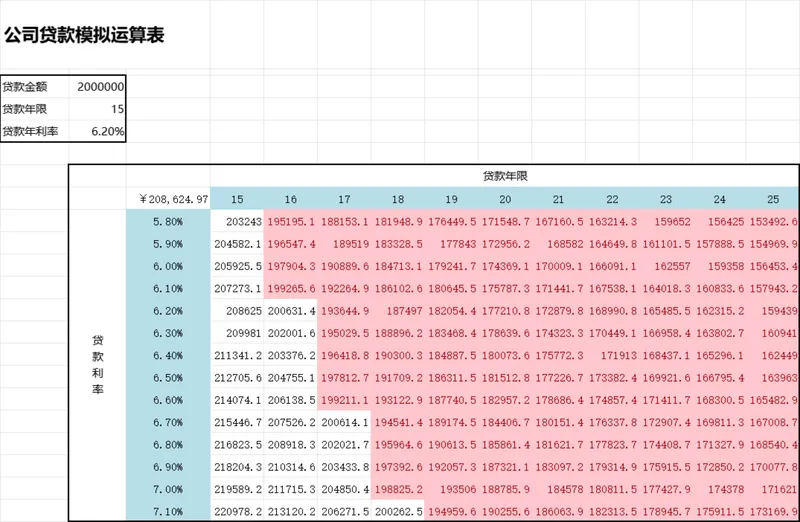
Task: Select cell 209981
Action: pyautogui.click(x=237, y=333)
